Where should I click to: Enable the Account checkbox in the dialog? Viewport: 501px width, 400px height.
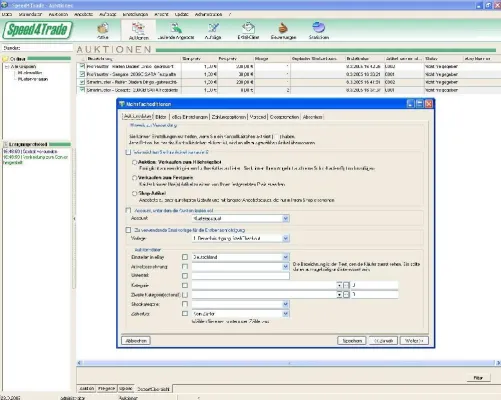tap(128, 210)
